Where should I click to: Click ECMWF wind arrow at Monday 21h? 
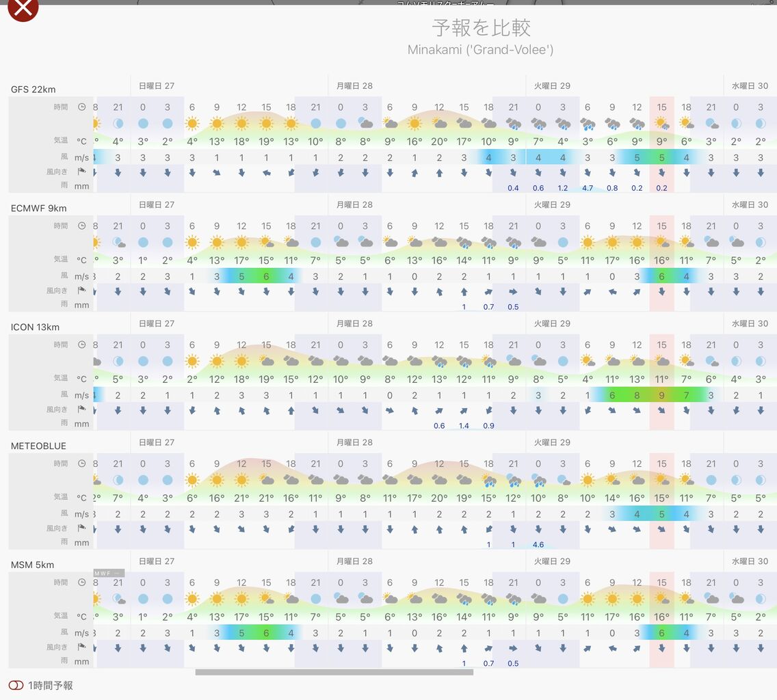[513, 292]
